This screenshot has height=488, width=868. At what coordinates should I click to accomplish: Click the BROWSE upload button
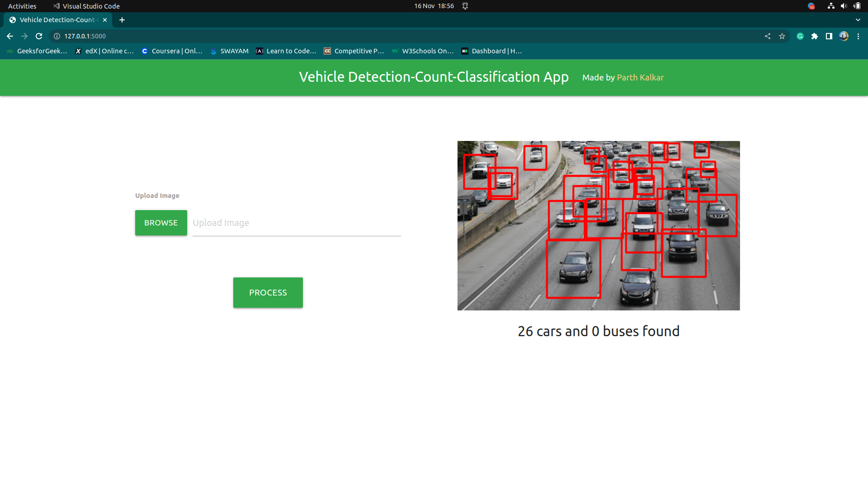pos(160,222)
